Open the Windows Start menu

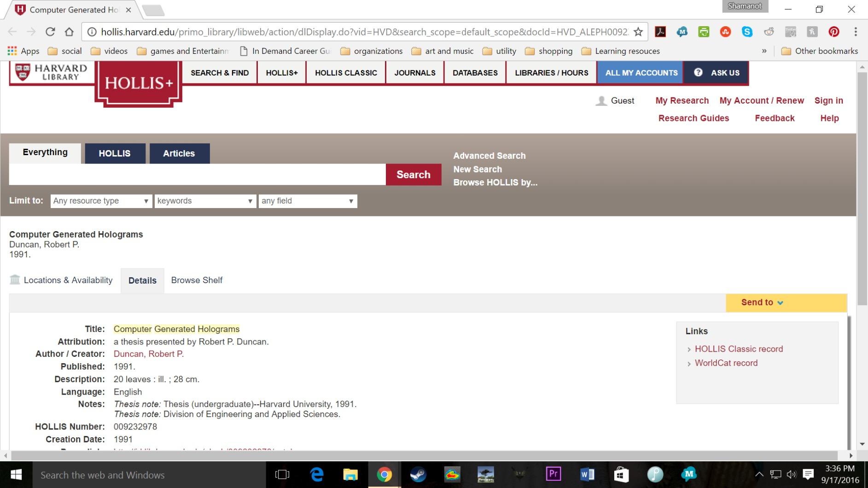point(16,475)
